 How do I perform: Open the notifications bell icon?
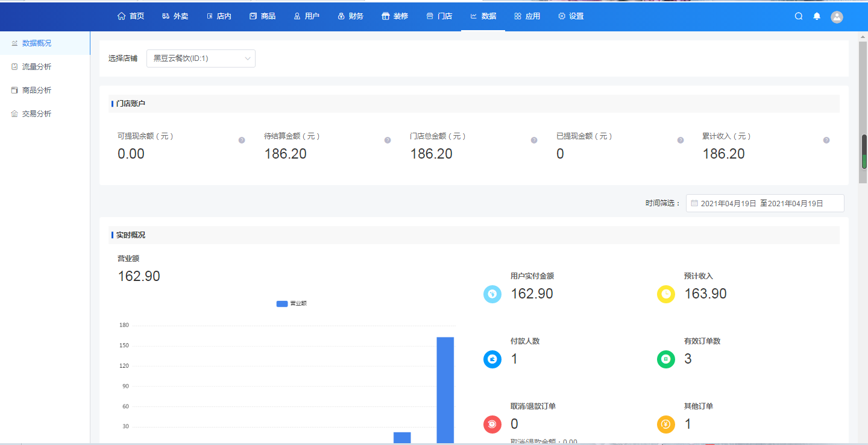[817, 16]
